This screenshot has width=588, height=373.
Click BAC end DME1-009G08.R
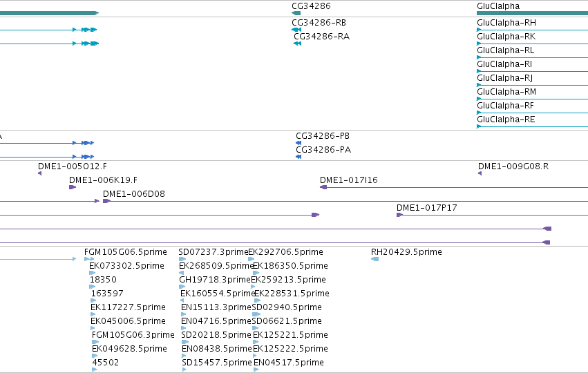(x=513, y=166)
